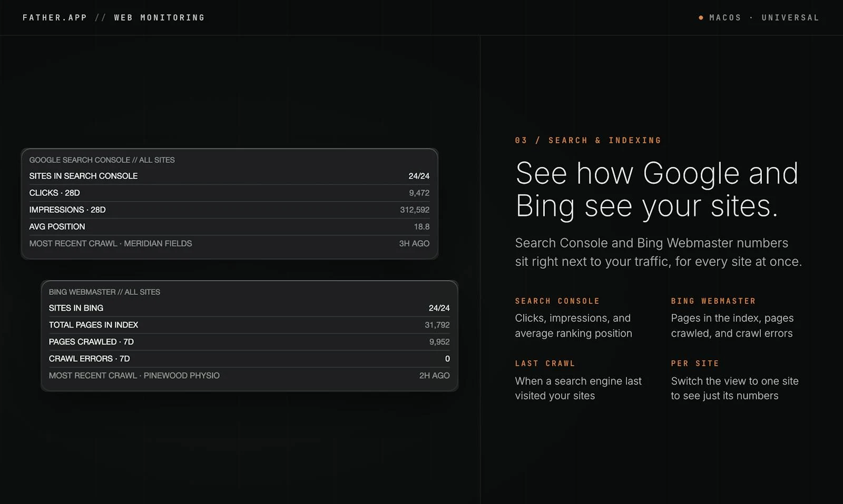
Task: Click the 0 crawl errors value
Action: tap(447, 359)
